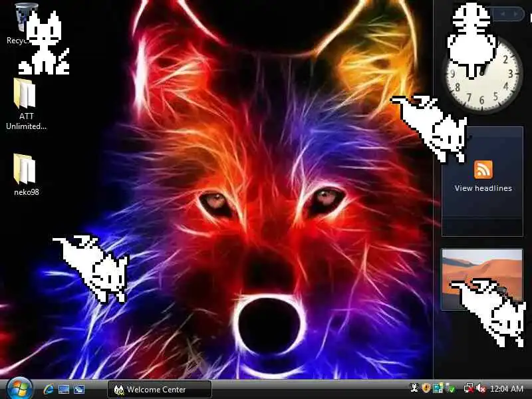Click sidebar next gadgets arrow

(x=516, y=14)
